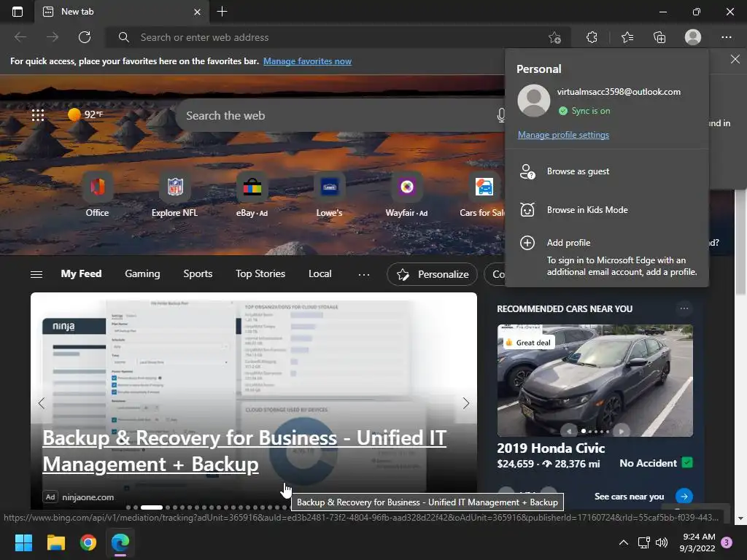Open a new tab with plus button
The width and height of the screenshot is (747, 560).
pos(222,12)
